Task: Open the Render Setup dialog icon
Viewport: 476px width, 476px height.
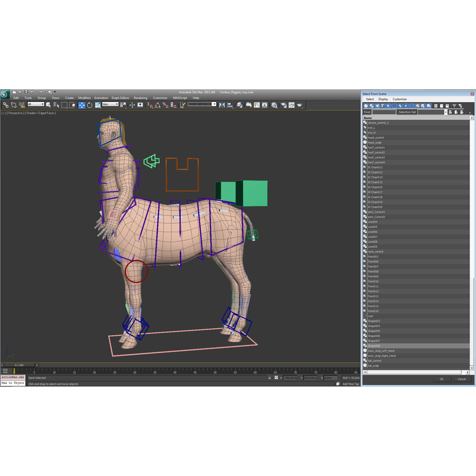Action: [x=283, y=105]
